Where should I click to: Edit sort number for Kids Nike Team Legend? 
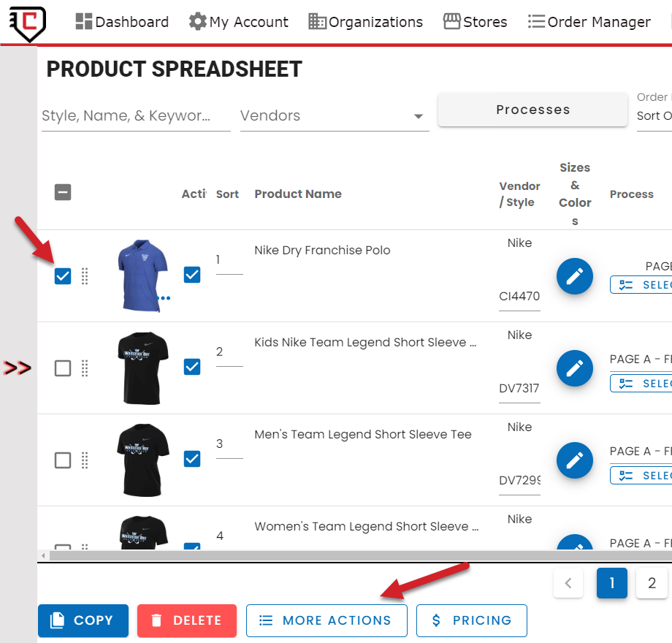[229, 352]
